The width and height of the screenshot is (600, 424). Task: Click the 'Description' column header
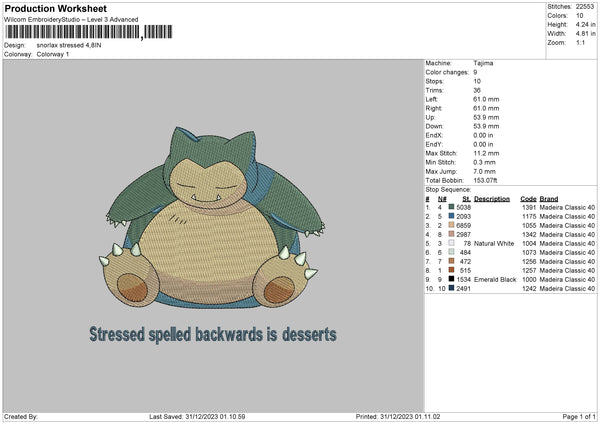tap(492, 199)
